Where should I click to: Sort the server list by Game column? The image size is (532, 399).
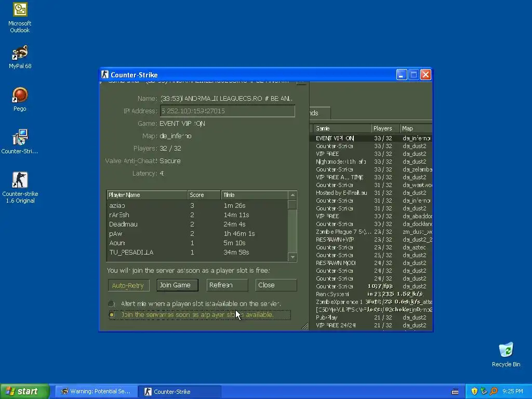click(342, 129)
